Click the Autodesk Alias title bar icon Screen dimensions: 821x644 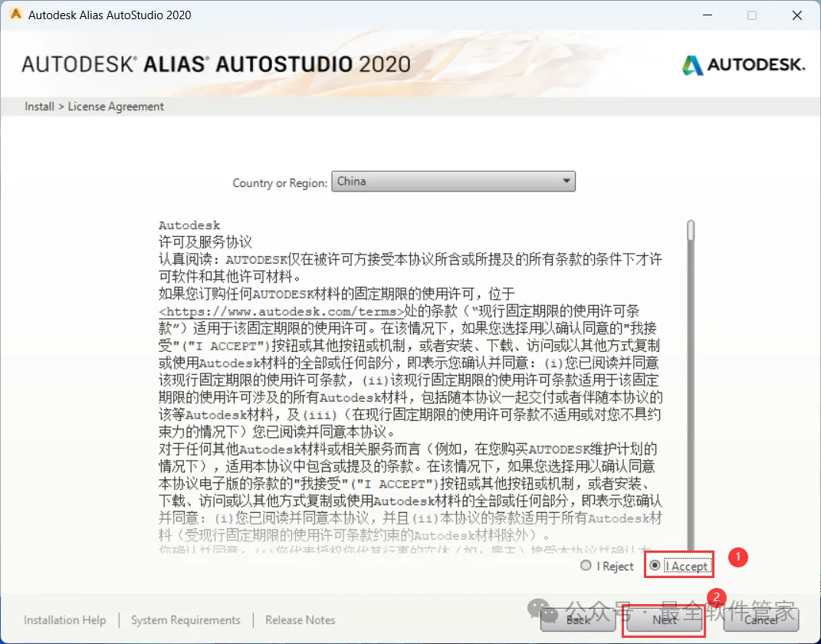[x=15, y=15]
